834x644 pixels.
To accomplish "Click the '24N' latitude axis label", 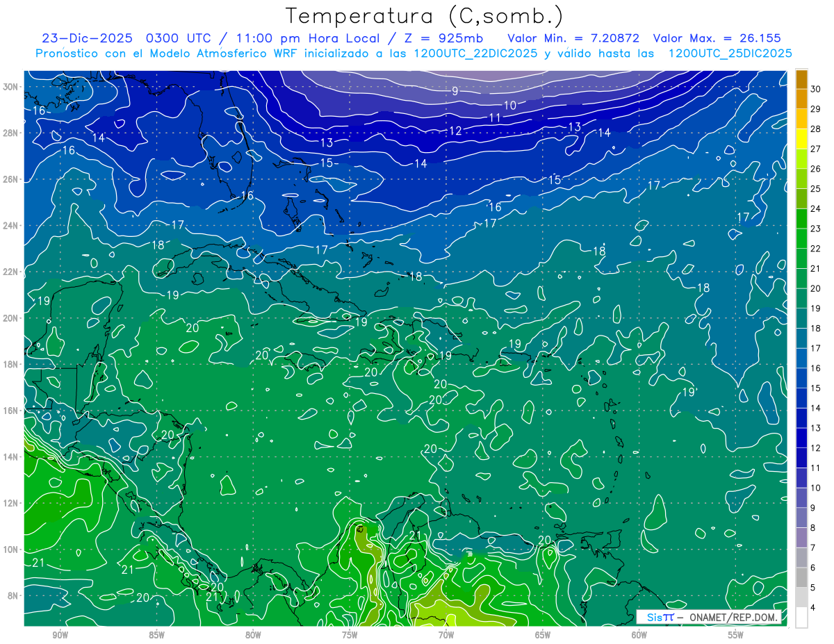I will click(10, 226).
